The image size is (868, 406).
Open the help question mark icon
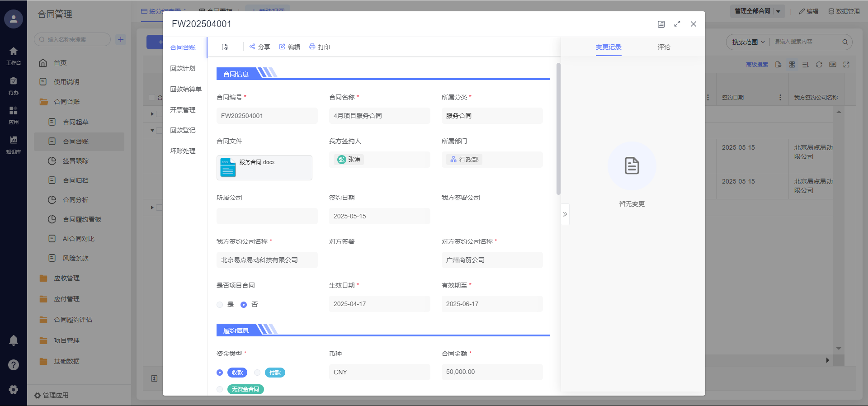(x=14, y=365)
